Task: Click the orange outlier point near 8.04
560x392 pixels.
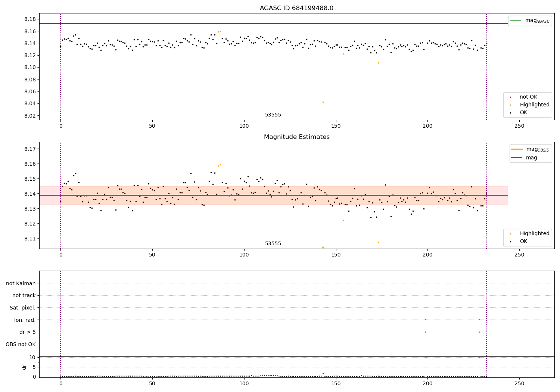Action: [x=323, y=102]
